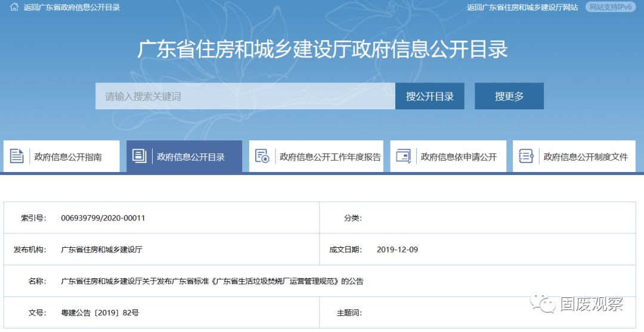Click the home icon in the top-left corner
This screenshot has width=644, height=332.
click(14, 7)
